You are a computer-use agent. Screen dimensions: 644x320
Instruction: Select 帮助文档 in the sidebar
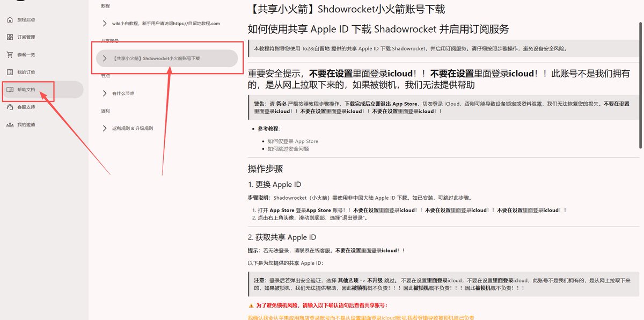(42, 90)
